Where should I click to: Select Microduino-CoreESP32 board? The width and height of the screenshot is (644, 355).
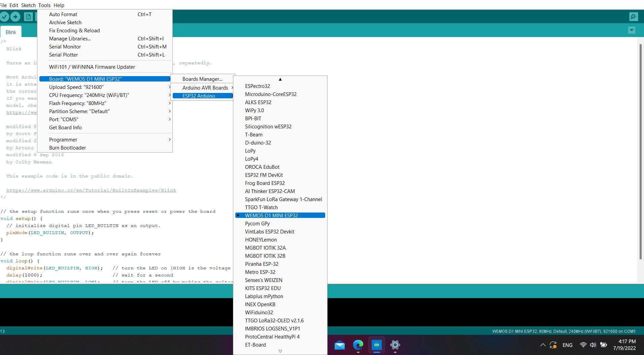coord(280,94)
